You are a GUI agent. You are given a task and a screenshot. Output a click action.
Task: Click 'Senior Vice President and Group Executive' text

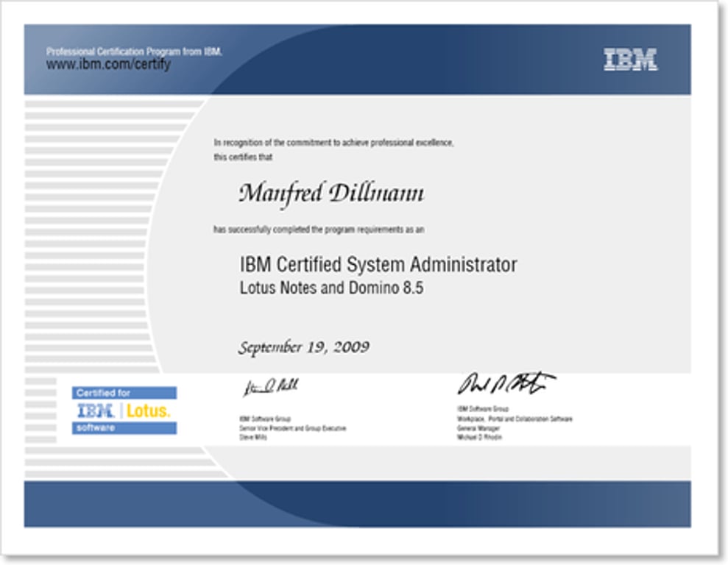[292, 428]
